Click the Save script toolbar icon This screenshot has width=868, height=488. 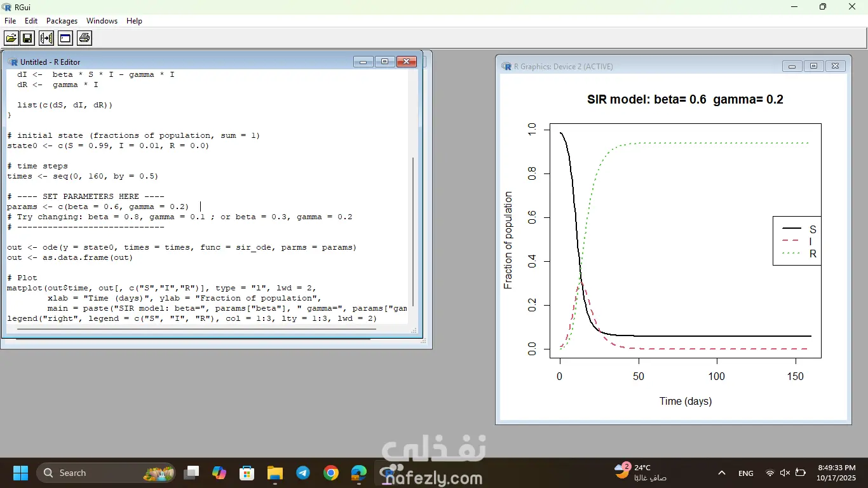tap(27, 38)
